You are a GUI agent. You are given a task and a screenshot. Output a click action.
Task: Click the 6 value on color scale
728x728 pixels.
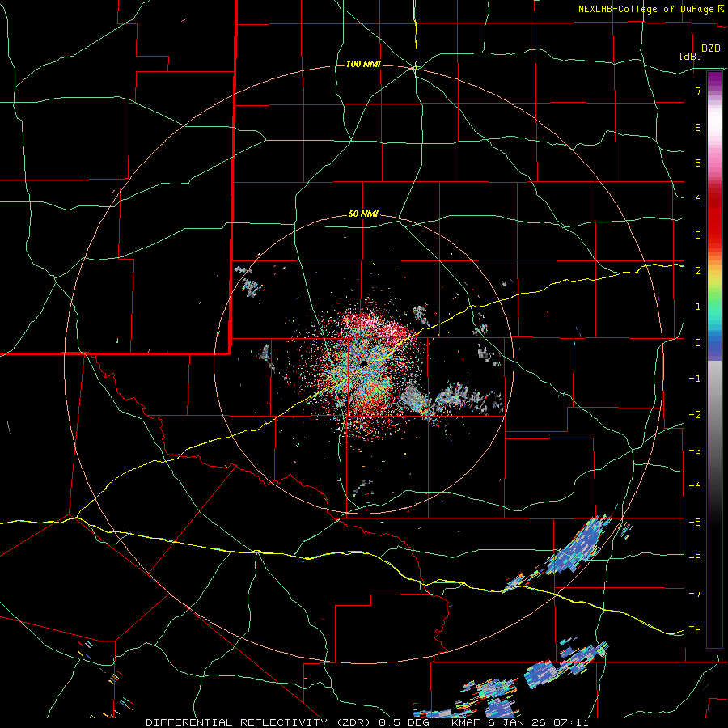(x=698, y=127)
